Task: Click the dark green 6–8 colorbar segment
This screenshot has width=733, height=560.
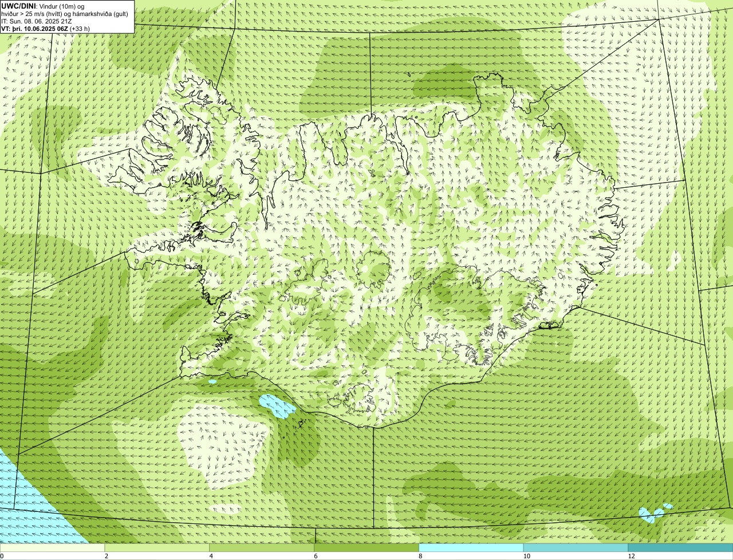Action: click(x=366, y=547)
